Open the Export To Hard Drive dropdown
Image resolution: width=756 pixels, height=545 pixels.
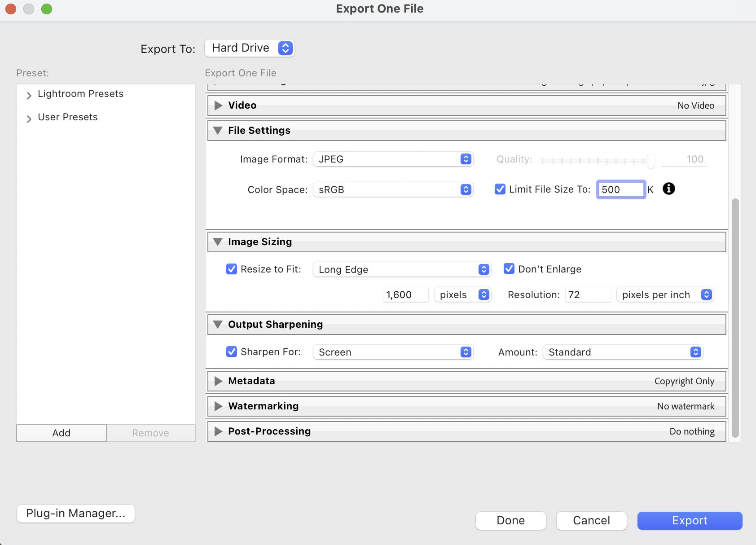[x=249, y=48]
